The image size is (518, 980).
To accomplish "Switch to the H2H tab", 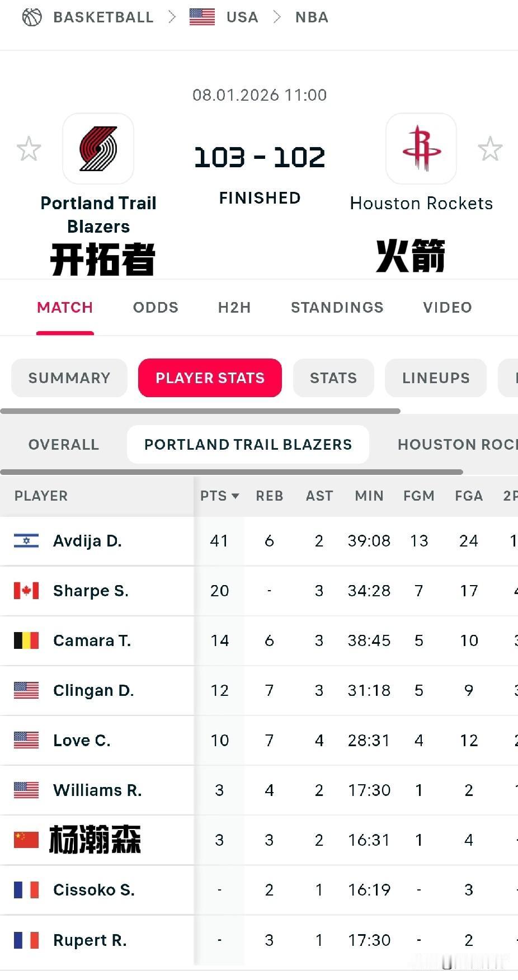I will (234, 307).
